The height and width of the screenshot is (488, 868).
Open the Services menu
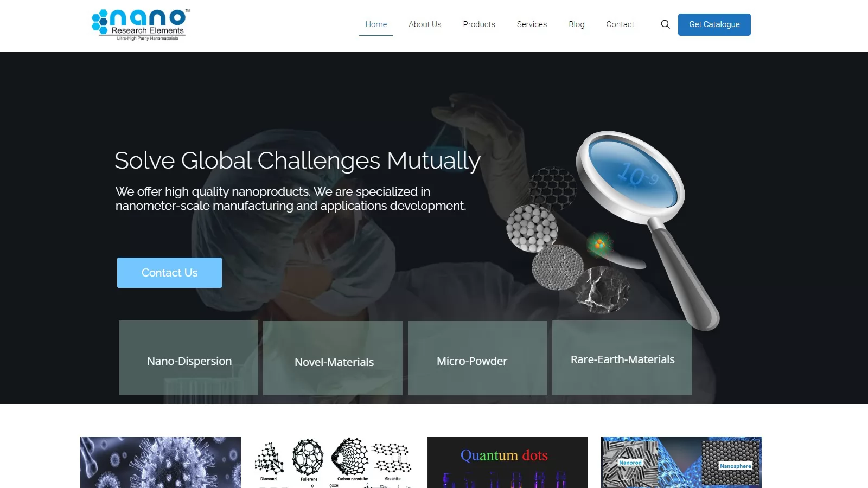[532, 24]
